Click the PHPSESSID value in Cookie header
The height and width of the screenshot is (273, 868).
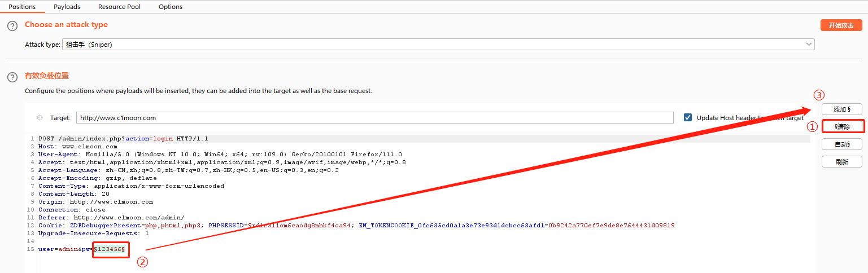click(x=300, y=226)
